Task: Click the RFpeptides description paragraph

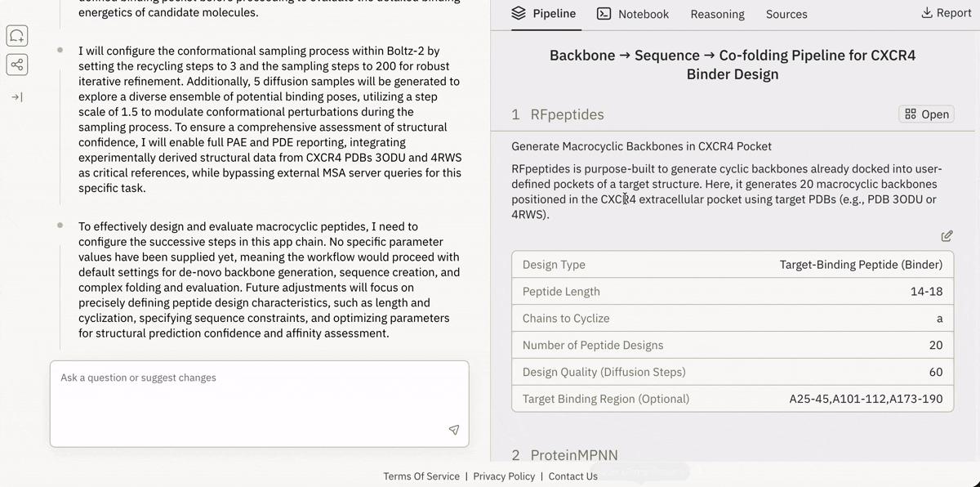Action: [727, 192]
